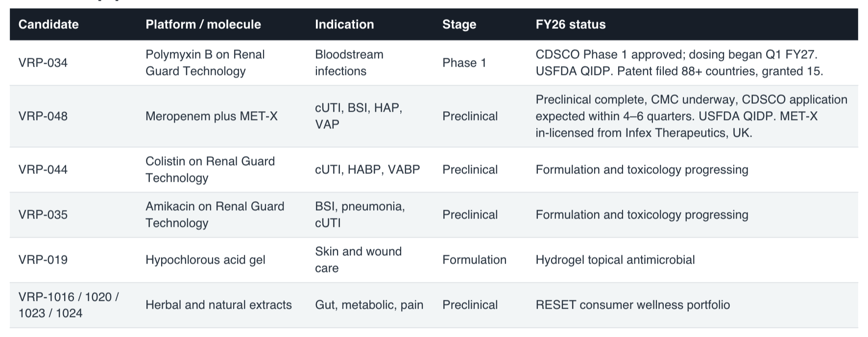Click the Platform / molecule column header
The width and height of the screenshot is (868, 337).
(203, 24)
